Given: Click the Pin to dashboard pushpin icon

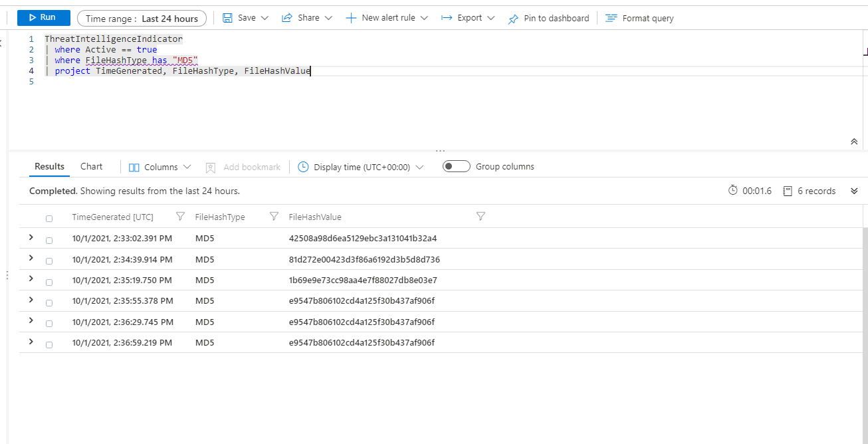Looking at the screenshot, I should click(x=513, y=19).
